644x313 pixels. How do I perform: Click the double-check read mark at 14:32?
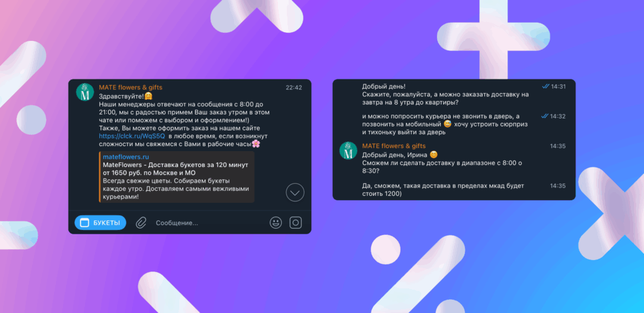coord(545,116)
